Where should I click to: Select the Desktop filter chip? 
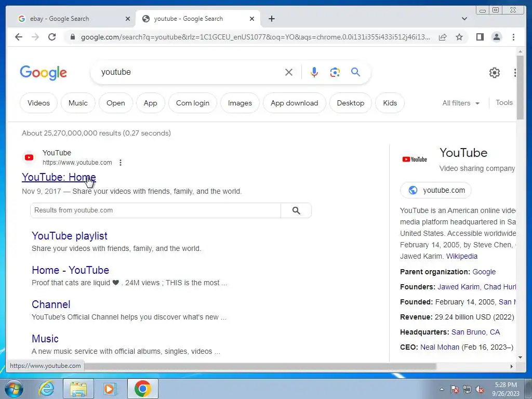(351, 103)
